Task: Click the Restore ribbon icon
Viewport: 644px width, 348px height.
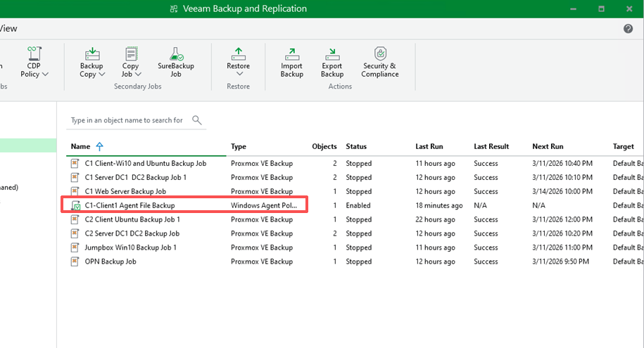Action: pos(238,53)
